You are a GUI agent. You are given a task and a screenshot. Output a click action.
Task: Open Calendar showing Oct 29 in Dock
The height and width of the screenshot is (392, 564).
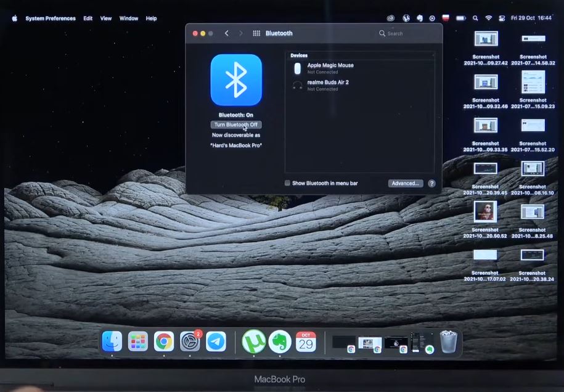pyautogui.click(x=306, y=341)
